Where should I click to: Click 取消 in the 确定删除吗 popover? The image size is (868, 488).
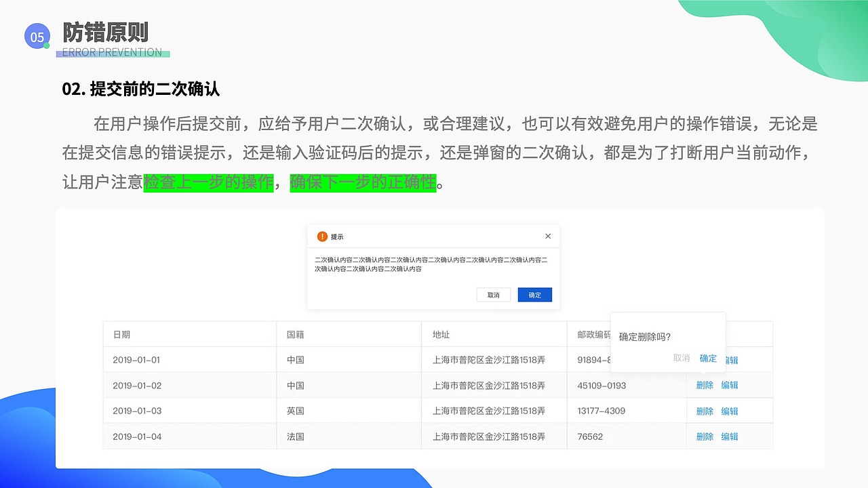click(682, 358)
